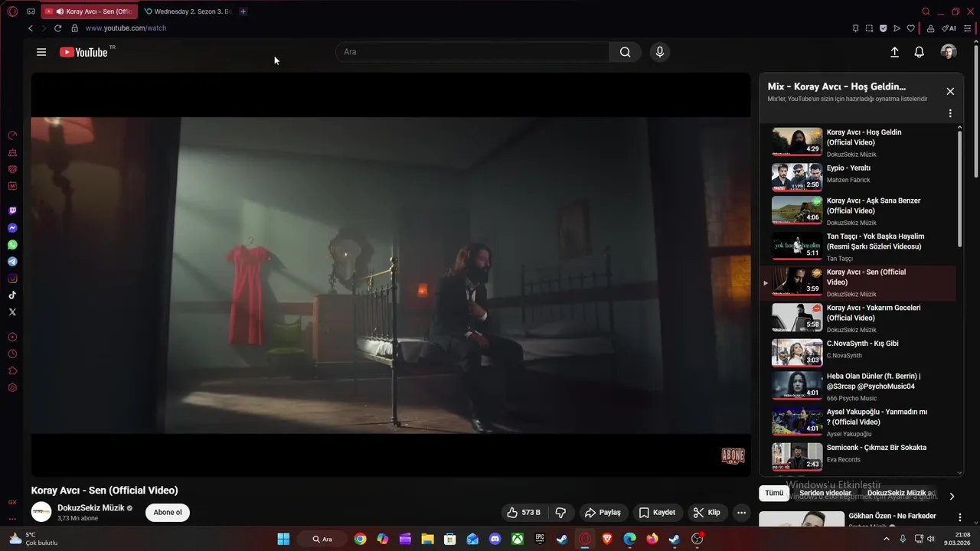Click the Opera ad-blocker shield icon
Viewport: 980px width, 551px height.
point(883,28)
